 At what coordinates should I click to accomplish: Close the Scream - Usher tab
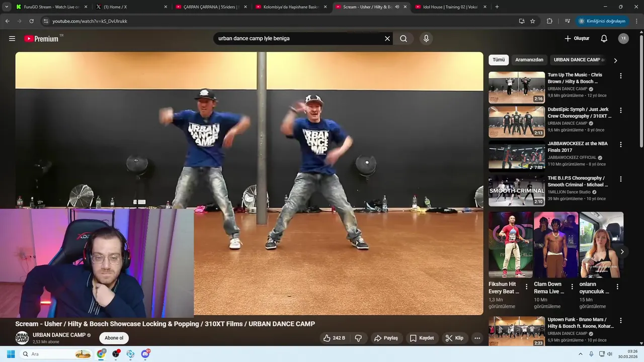pos(405,7)
